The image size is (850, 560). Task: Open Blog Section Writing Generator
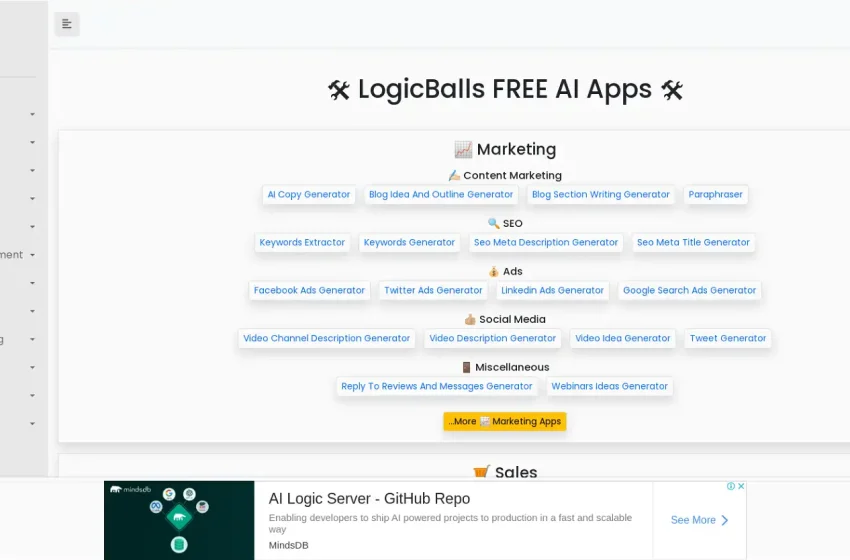pos(601,195)
